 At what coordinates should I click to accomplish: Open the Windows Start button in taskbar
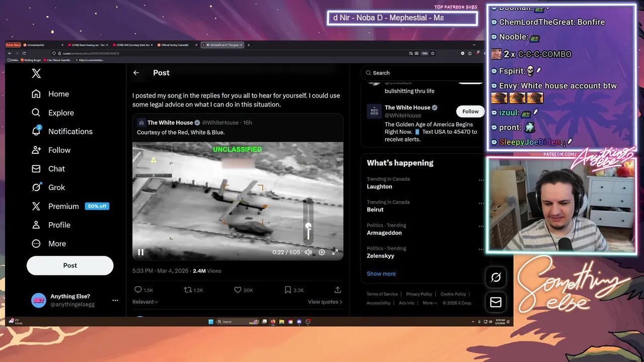coord(211,322)
